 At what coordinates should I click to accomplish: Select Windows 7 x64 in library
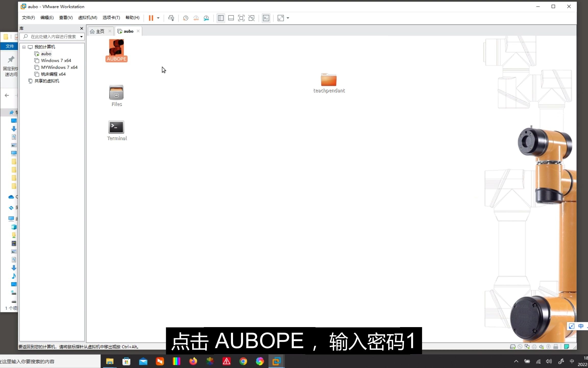tap(53, 61)
